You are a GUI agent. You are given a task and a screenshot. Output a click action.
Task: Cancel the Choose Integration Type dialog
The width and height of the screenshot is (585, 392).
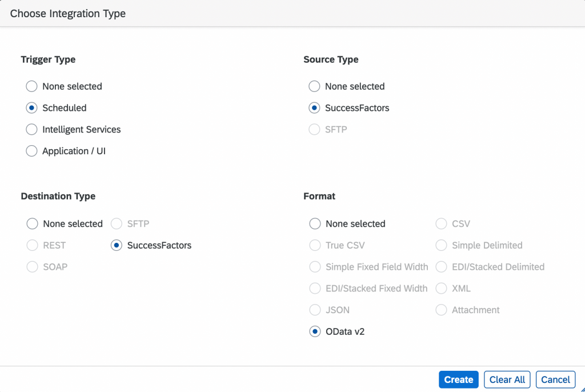(555, 379)
